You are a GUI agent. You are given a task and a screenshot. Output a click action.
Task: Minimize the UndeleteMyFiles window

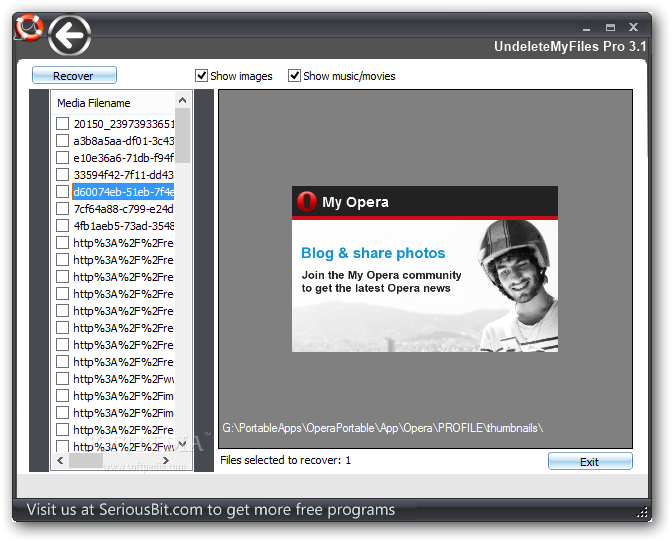coord(587,28)
